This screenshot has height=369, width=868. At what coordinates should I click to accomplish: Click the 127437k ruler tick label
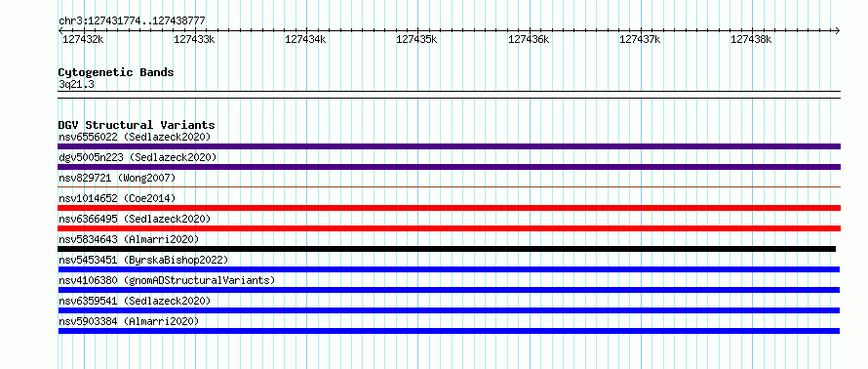coord(640,39)
